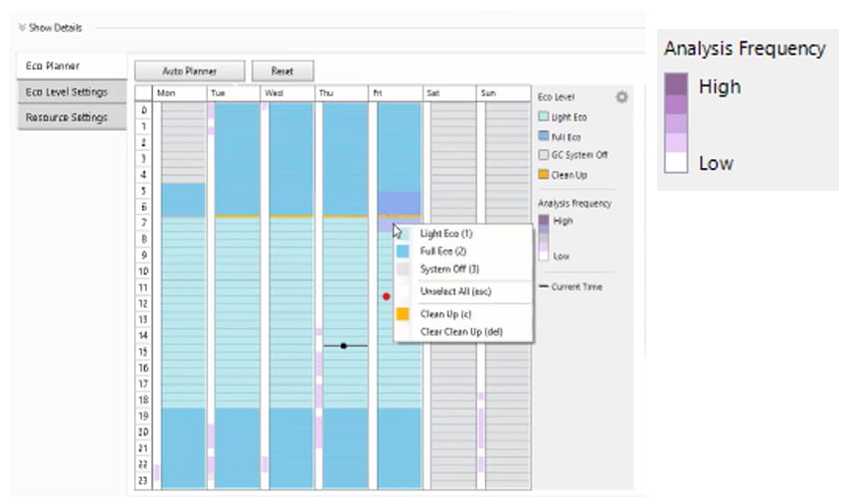
Task: Open the Eco Level settings gear icon
Action: click(x=621, y=97)
